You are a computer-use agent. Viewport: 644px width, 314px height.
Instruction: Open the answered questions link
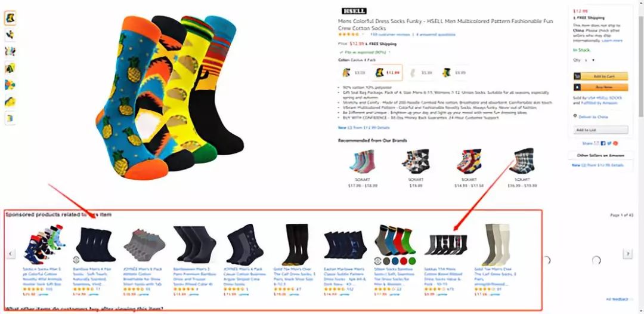[x=436, y=35]
